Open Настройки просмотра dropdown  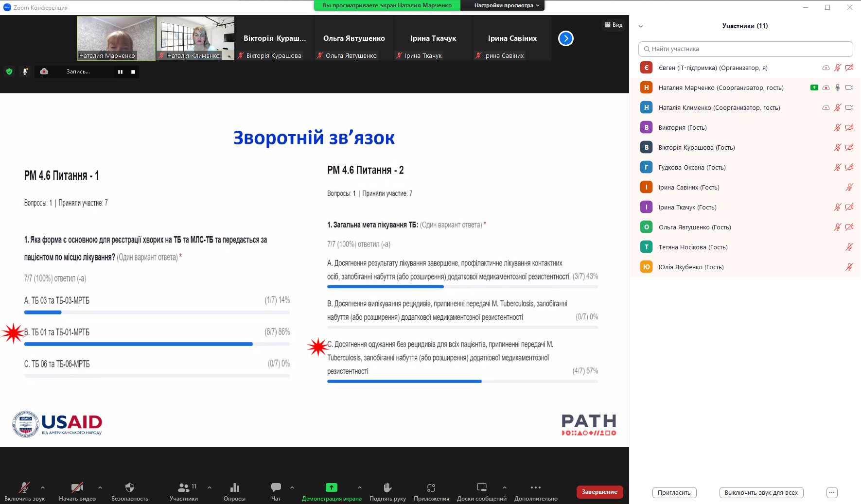[x=507, y=5]
